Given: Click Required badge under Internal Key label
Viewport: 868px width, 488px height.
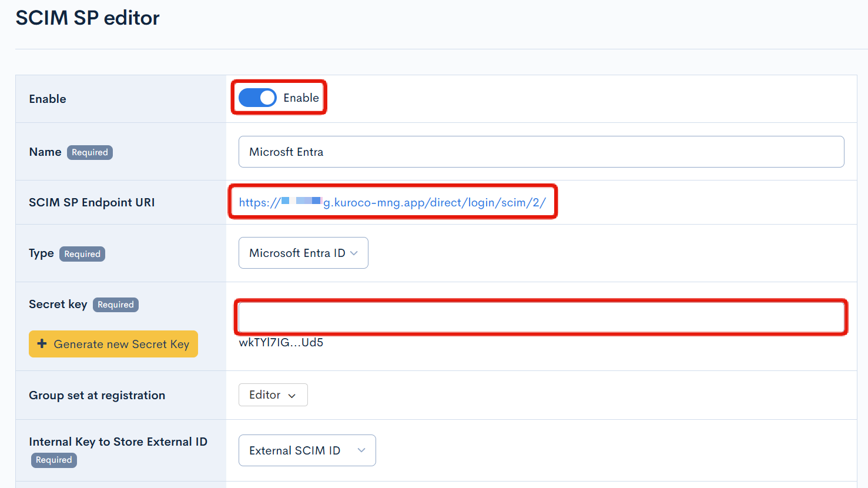Looking at the screenshot, I should (54, 460).
